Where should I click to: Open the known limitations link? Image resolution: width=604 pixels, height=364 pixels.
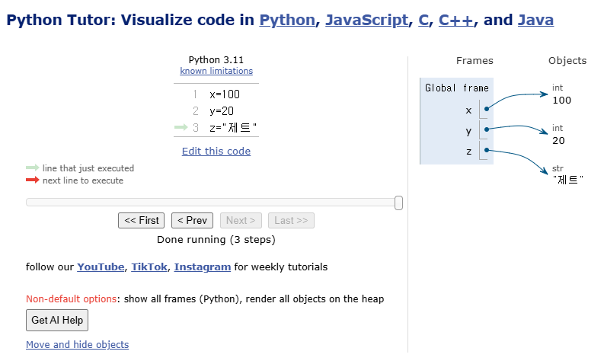pos(216,71)
